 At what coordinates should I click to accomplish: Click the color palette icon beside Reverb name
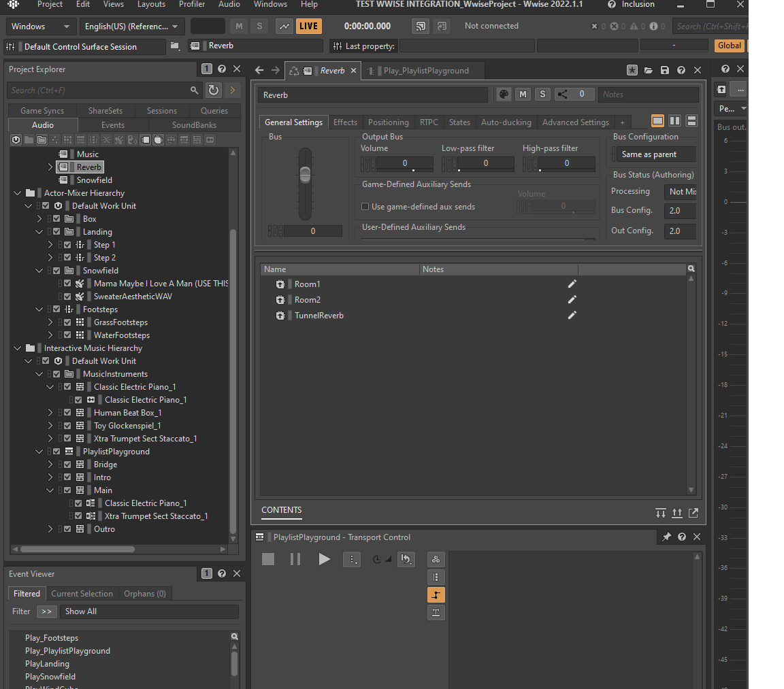point(504,94)
